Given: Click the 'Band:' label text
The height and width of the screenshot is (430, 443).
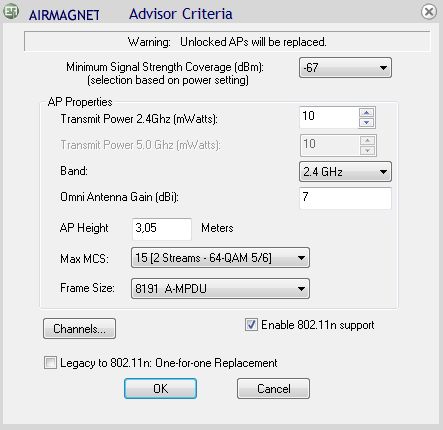Looking at the screenshot, I should tap(74, 171).
